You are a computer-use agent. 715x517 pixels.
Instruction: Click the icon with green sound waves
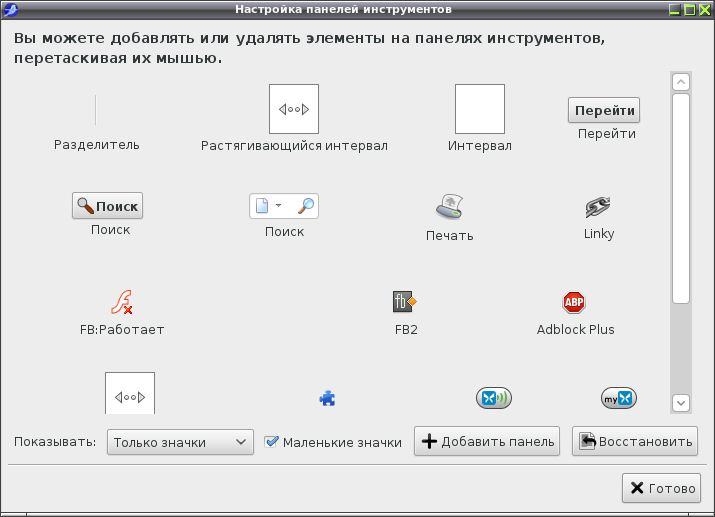[494, 398]
